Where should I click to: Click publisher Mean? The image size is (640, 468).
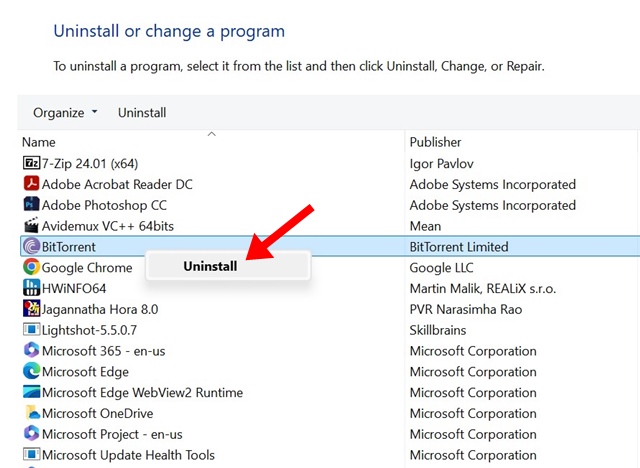coord(425,226)
